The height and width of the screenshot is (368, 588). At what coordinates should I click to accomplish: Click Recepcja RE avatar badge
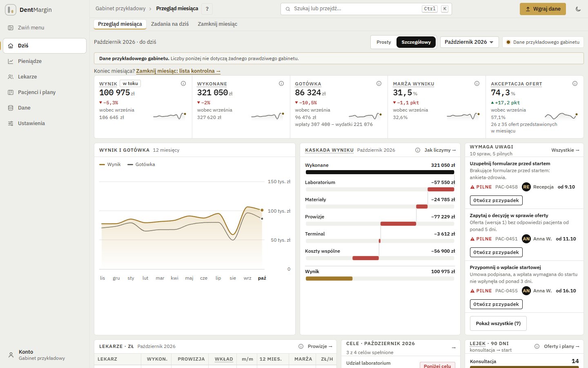coord(526,187)
